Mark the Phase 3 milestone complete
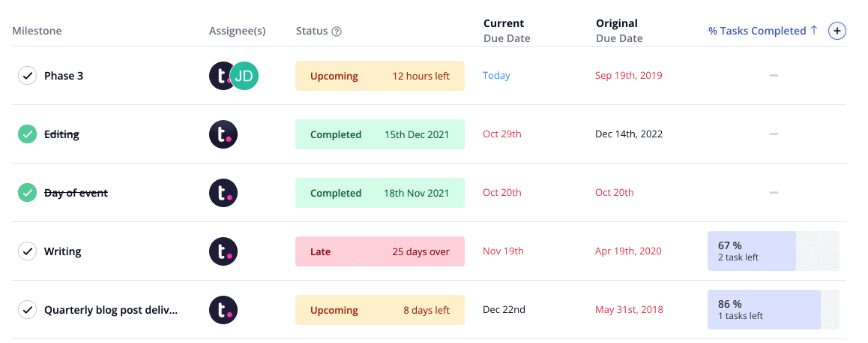The width and height of the screenshot is (868, 343). (x=27, y=76)
